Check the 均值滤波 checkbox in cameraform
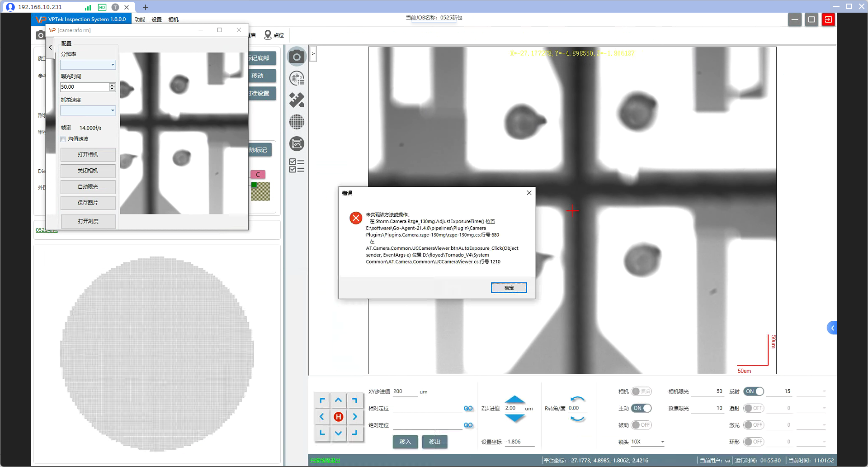 (63, 139)
